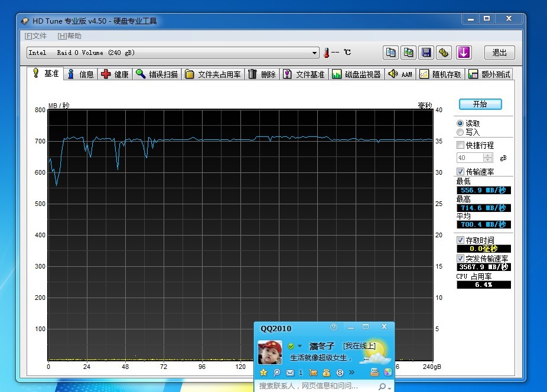Open HD Tune options gear icon
The image size is (547, 392).
pos(444,53)
